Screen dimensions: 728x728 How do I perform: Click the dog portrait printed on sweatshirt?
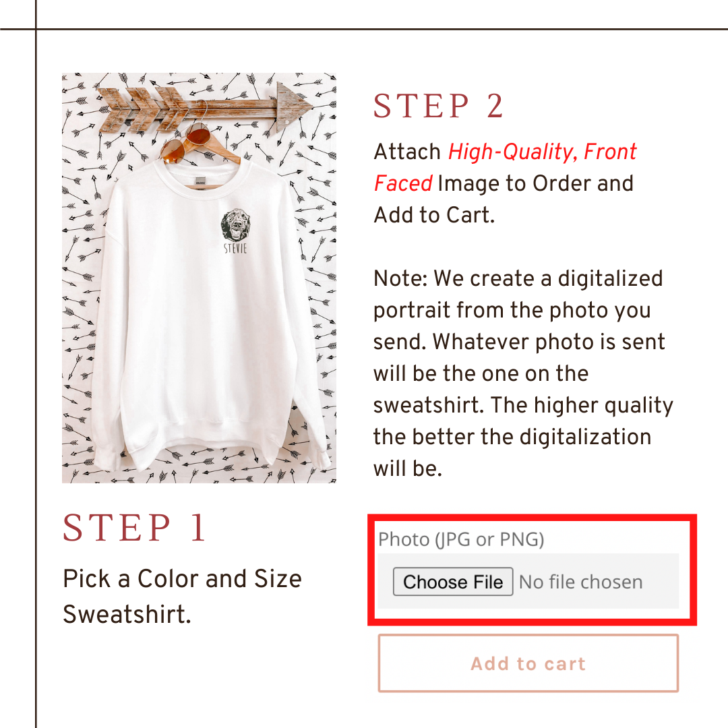coord(235,225)
